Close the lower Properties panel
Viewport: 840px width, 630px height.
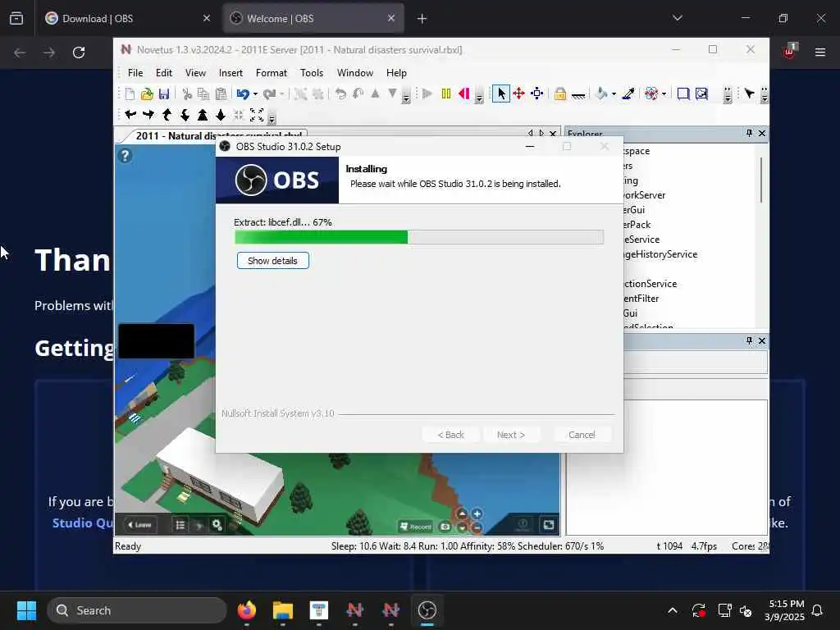point(762,340)
